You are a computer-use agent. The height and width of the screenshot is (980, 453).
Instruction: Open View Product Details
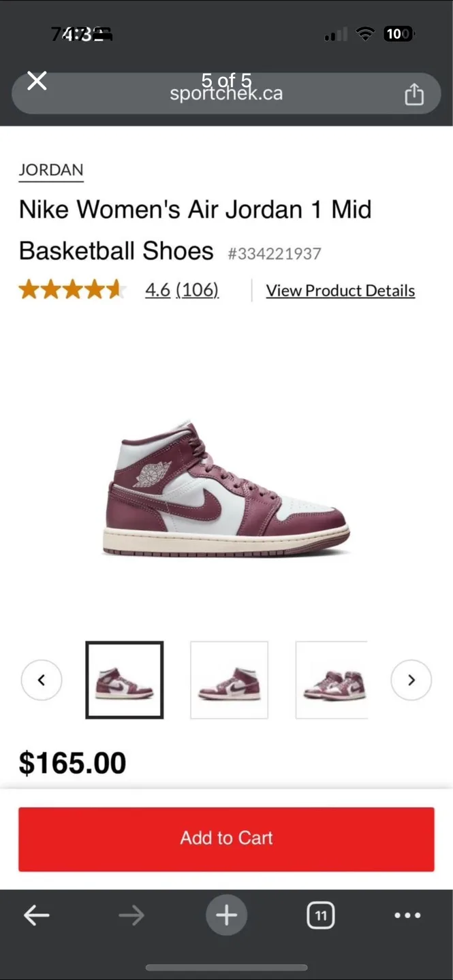(340, 290)
